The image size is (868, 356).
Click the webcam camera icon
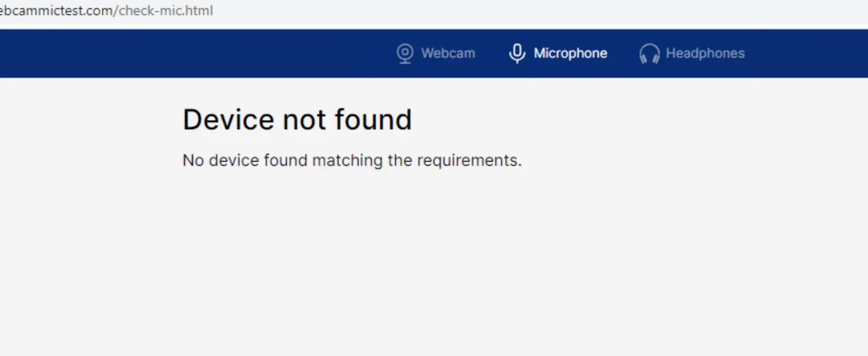click(x=405, y=54)
